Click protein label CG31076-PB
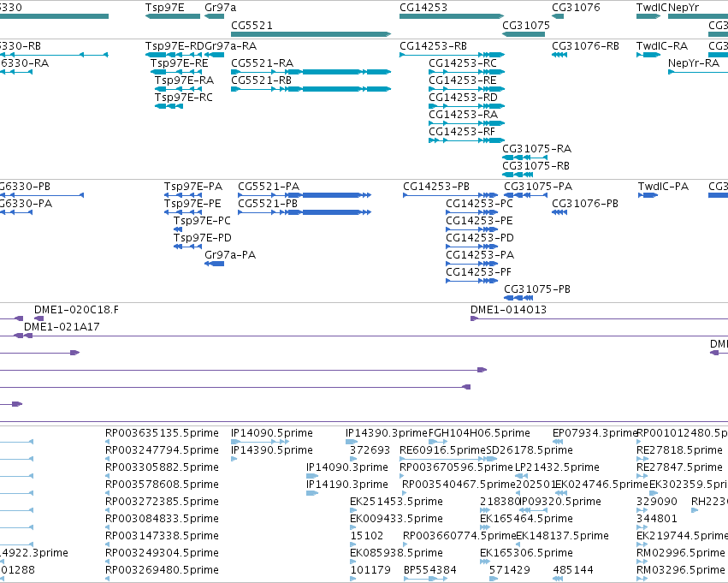This screenshot has height=583, width=728. click(x=585, y=204)
